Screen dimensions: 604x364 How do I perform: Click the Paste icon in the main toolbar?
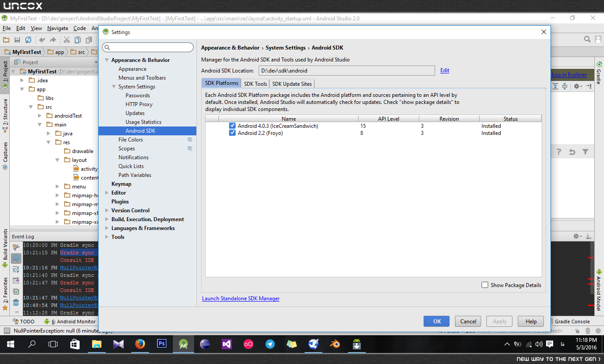pos(89,40)
